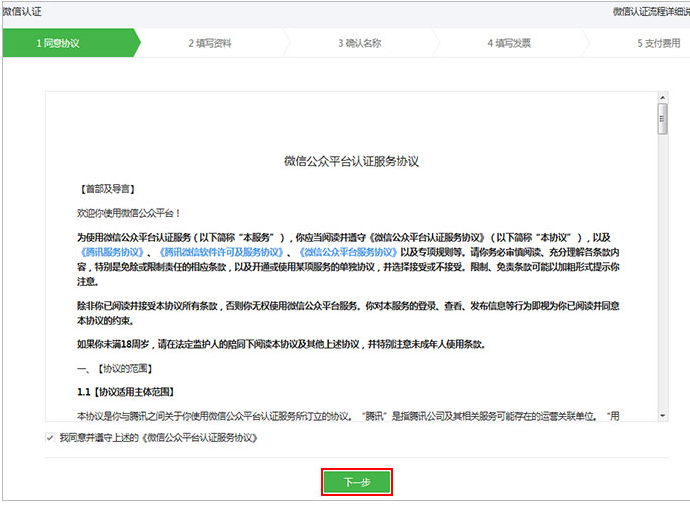Click the text 【首部及导言】

(x=107, y=189)
